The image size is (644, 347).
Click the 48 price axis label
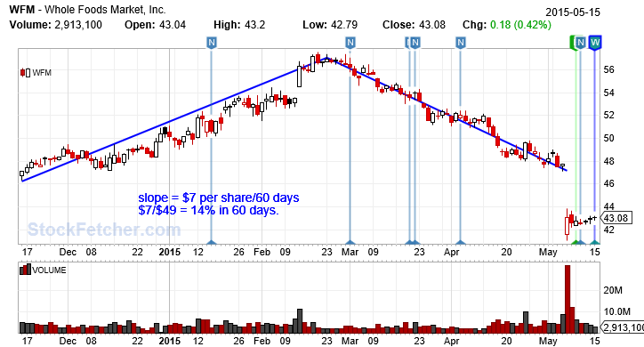coord(609,161)
